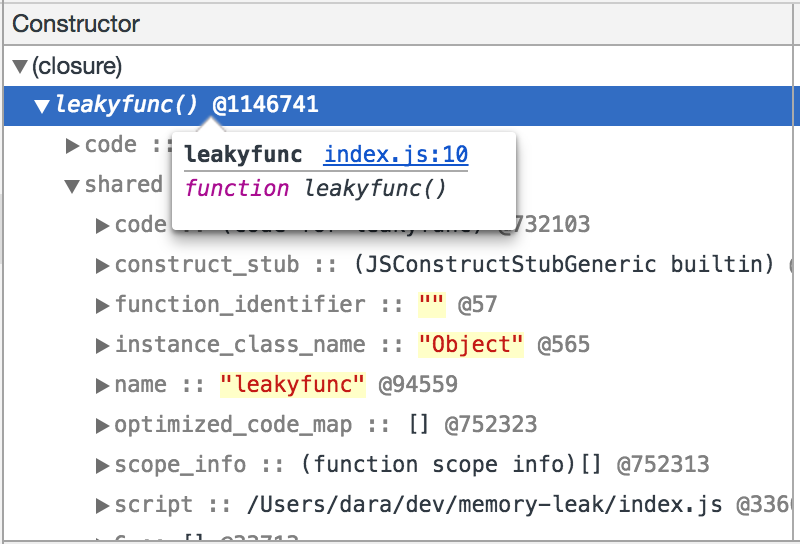Collapse the leakyfunc() @1146741 row
The image size is (800, 544).
point(42,106)
